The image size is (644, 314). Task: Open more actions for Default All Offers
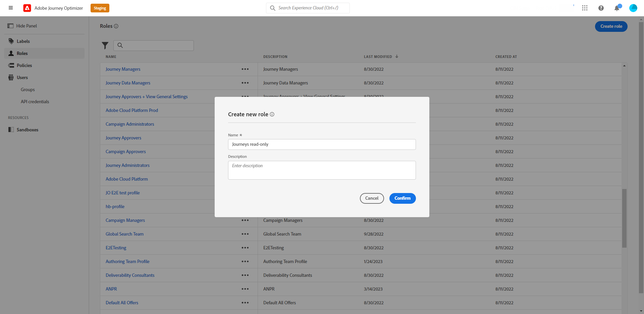245,303
